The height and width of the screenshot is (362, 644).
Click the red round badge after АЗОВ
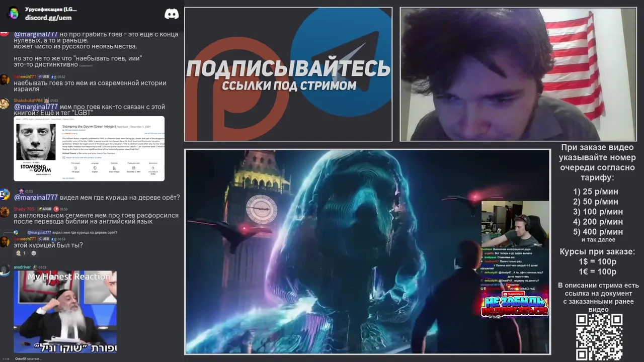click(56, 209)
